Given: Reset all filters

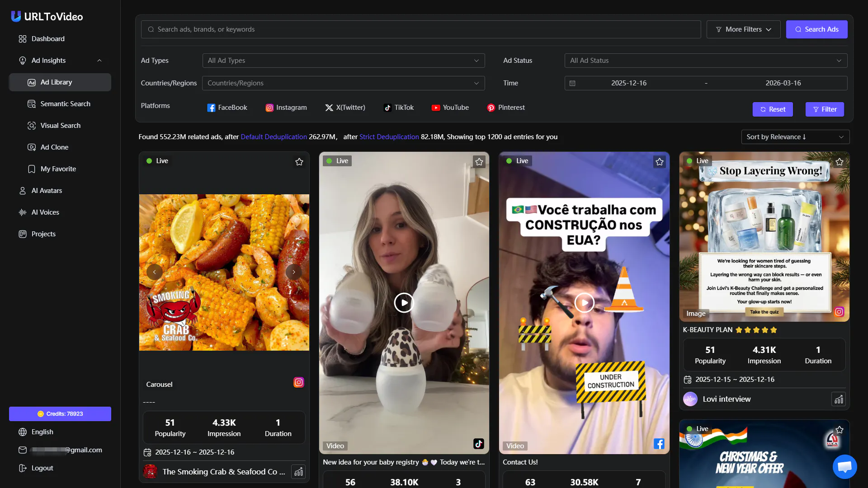Looking at the screenshot, I should pyautogui.click(x=773, y=109).
